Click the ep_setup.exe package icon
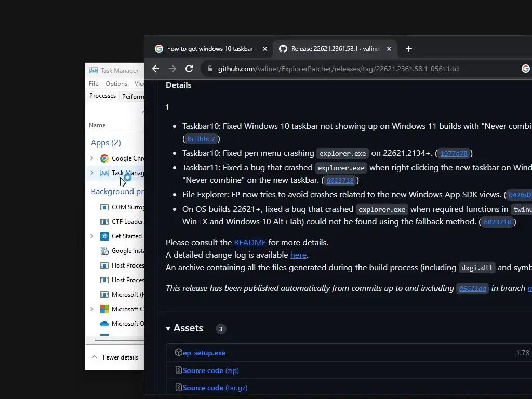Screen dimensions: 532x399 coord(179,353)
